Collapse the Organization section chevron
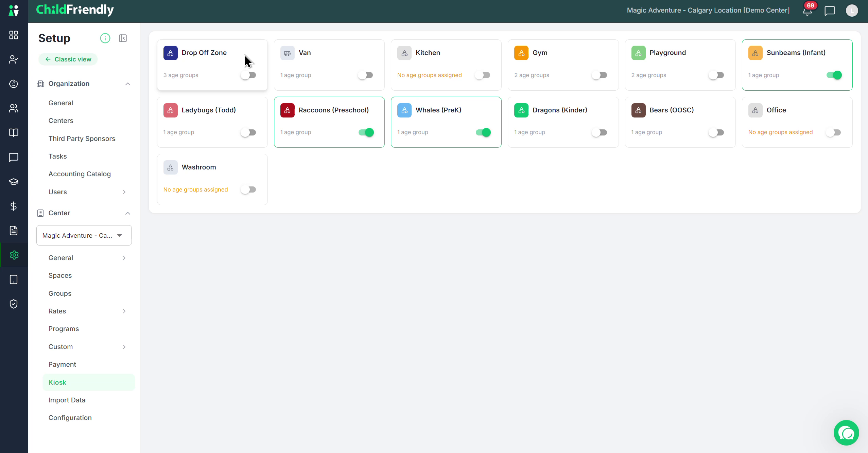Image resolution: width=868 pixels, height=453 pixels. 128,84
